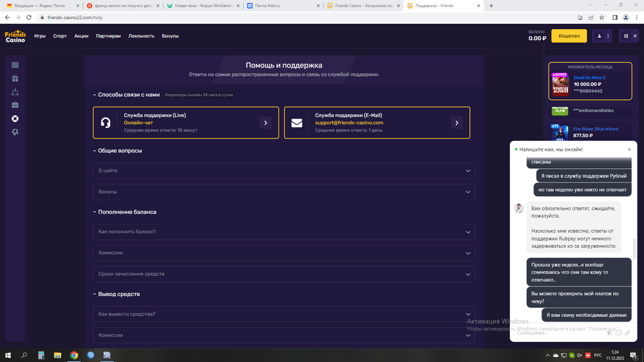Select the lifebuoy support icon in sidebar
The width and height of the screenshot is (644, 362).
click(15, 119)
